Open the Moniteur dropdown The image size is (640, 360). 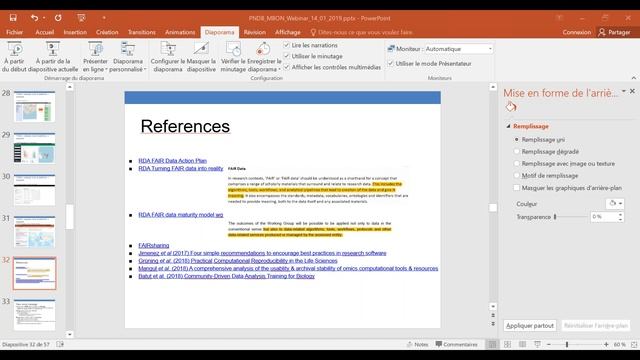pos(458,49)
